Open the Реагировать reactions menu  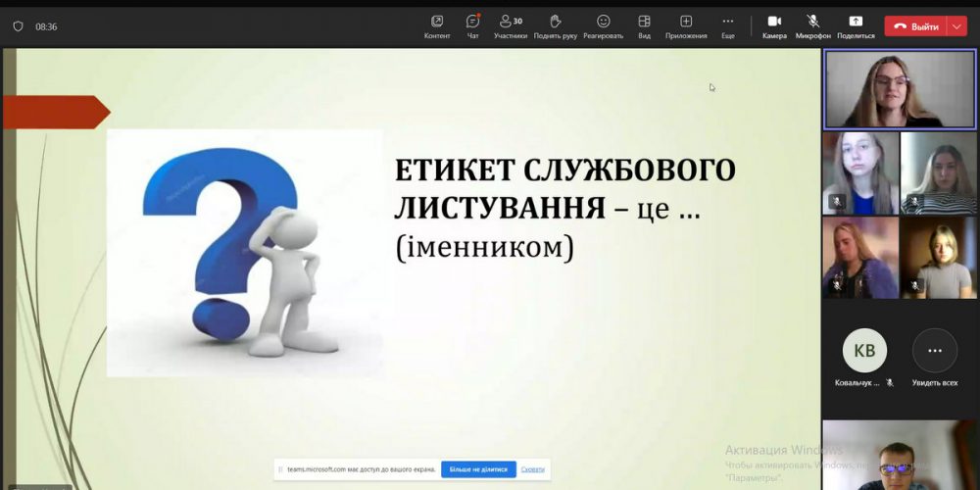pos(603,26)
